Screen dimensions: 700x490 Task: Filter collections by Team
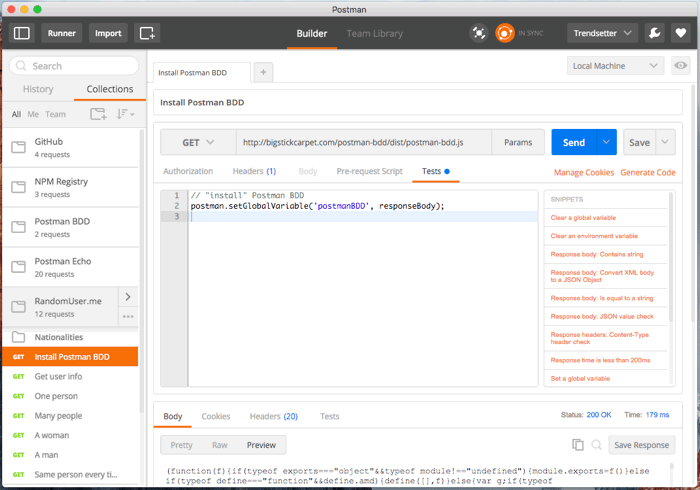55,114
